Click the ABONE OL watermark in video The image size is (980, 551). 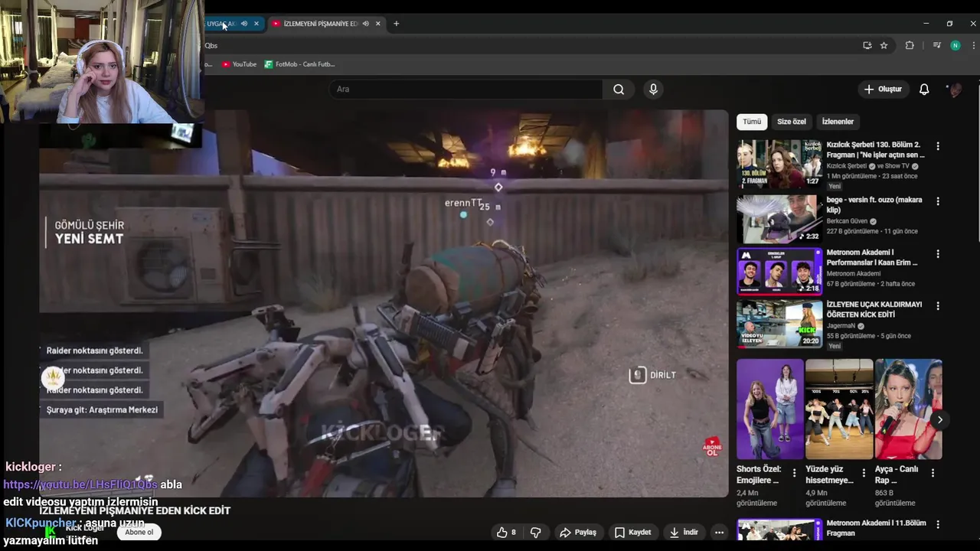(x=712, y=448)
